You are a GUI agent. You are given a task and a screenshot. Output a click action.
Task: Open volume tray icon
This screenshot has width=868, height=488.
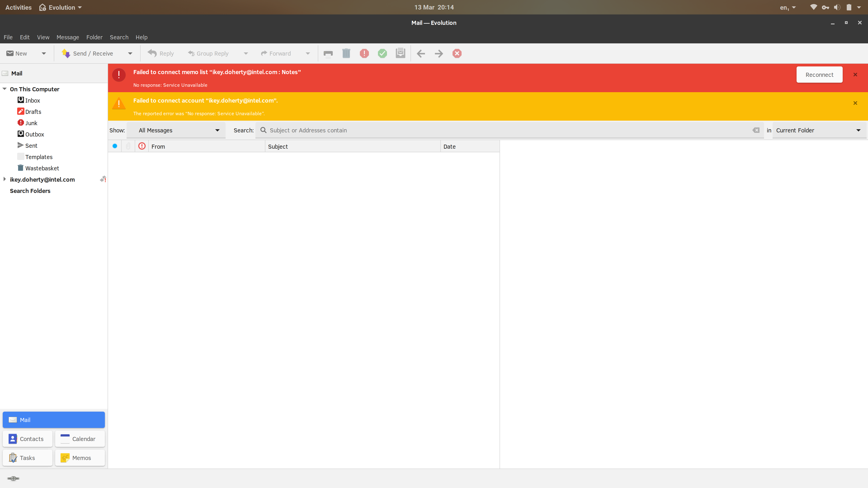(x=837, y=7)
